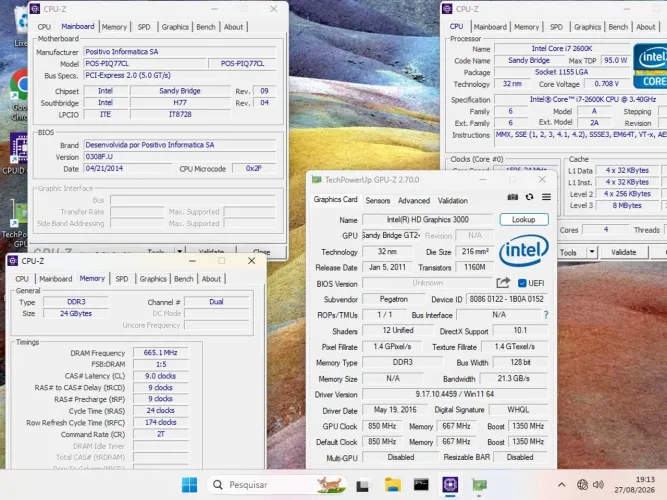
Task: Open File Explorer from the taskbar
Action: point(392,485)
